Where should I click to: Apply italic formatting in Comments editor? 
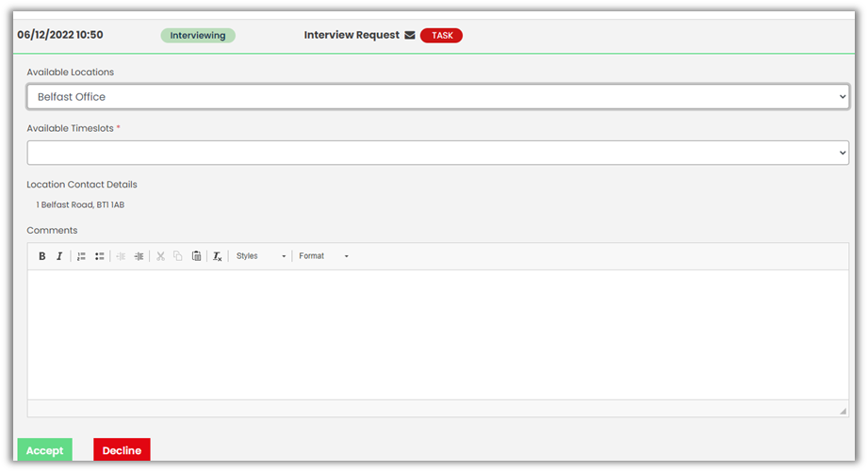pos(59,256)
